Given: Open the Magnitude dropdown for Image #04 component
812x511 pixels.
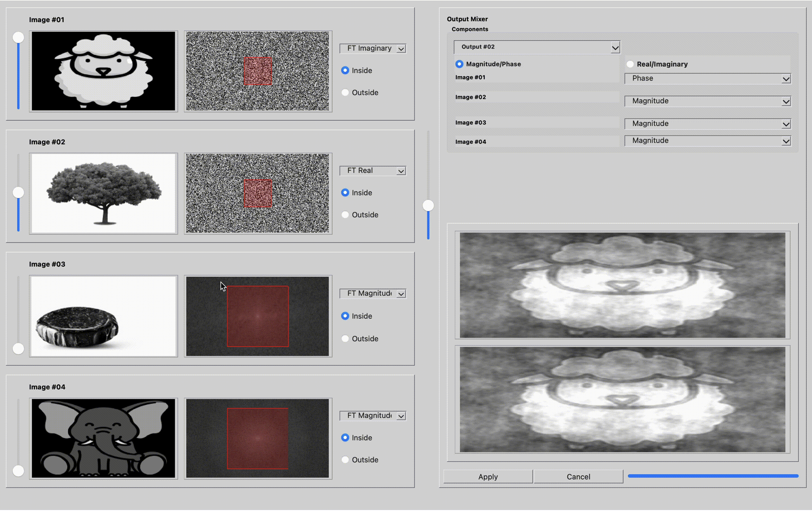Looking at the screenshot, I should coord(707,140).
